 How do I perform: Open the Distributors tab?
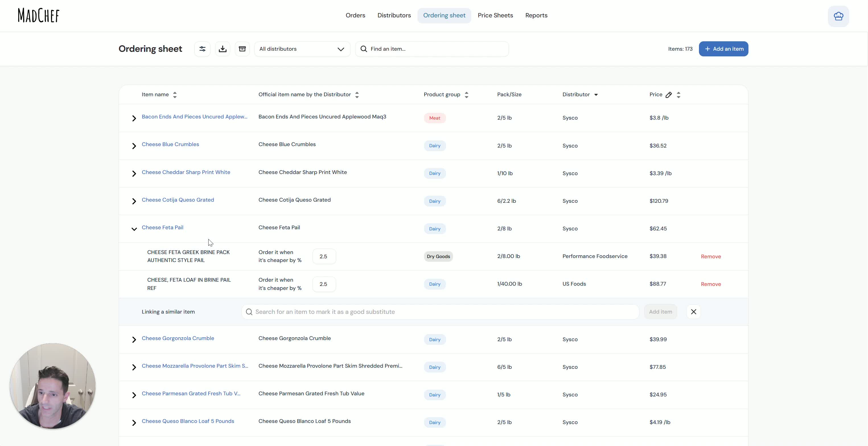click(x=394, y=15)
